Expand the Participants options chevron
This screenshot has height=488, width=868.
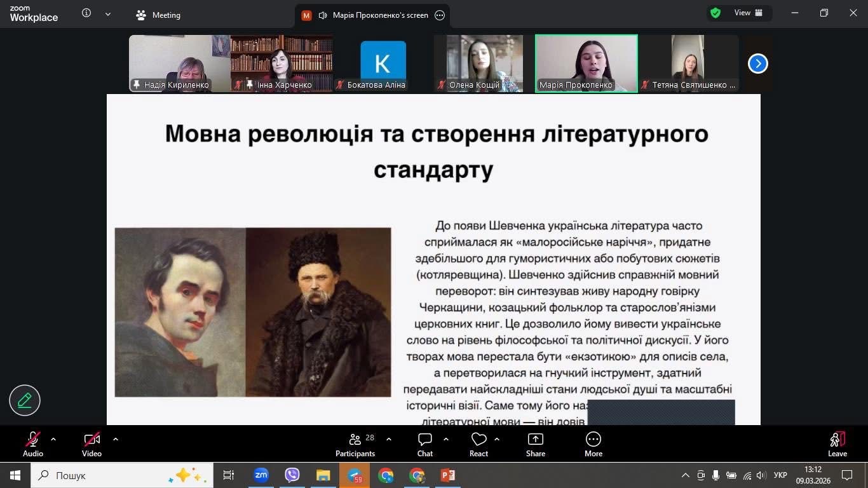389,439
